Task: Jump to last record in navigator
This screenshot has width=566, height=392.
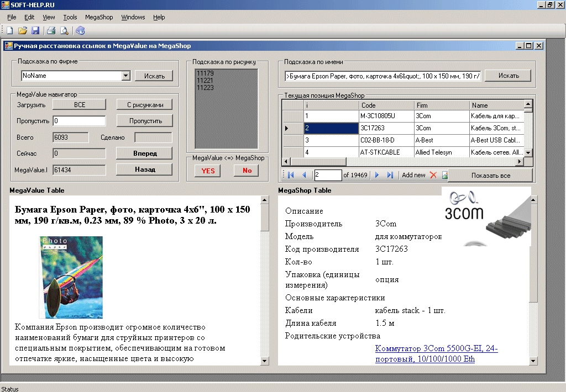Action: click(390, 175)
